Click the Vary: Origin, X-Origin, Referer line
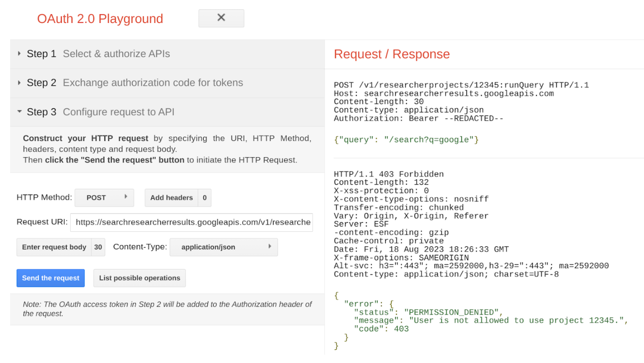The image size is (644, 363). tap(411, 216)
